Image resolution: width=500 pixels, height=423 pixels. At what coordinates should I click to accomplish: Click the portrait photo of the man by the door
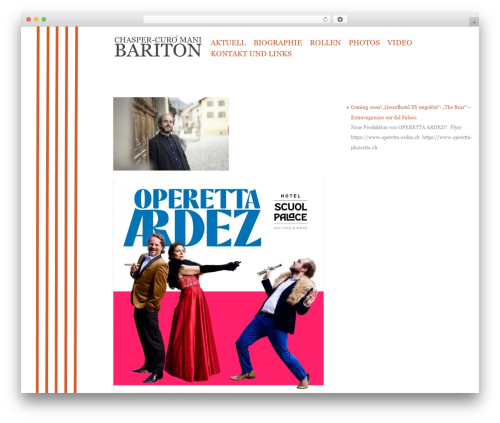pyautogui.click(x=171, y=134)
